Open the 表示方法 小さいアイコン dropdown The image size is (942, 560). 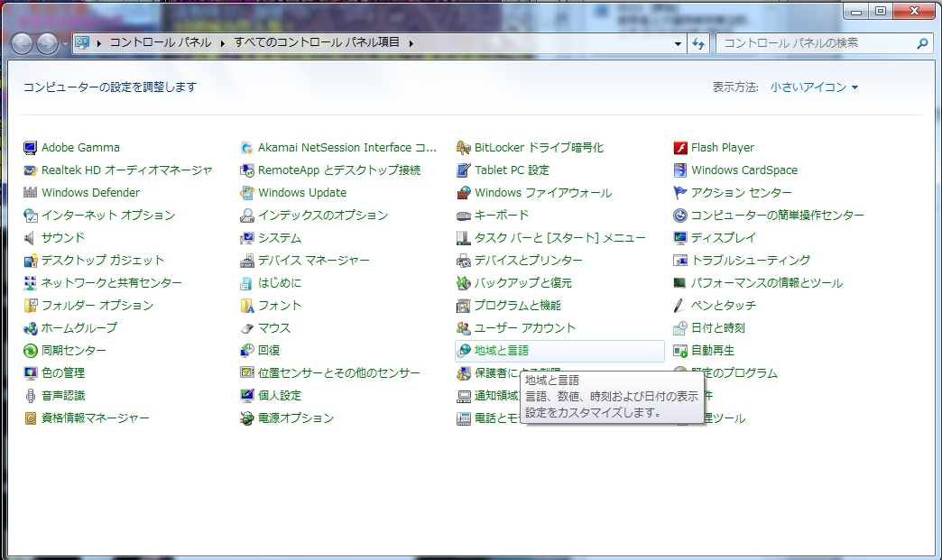click(815, 87)
